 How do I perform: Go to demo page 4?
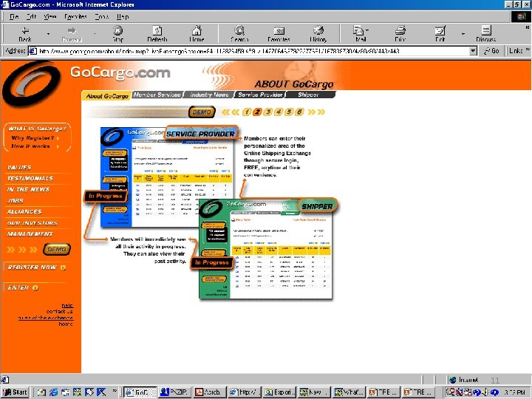coord(279,112)
